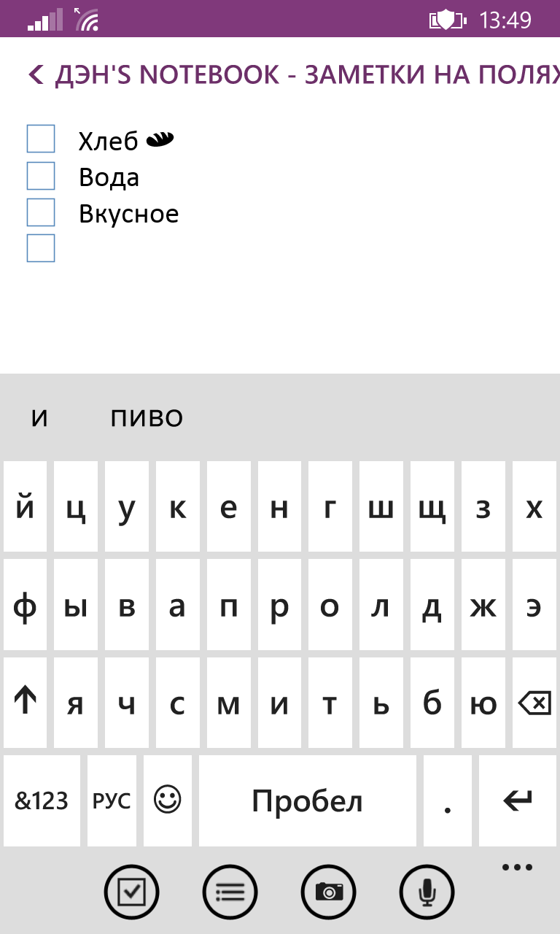Tap the и key on the keyboard
560x934 pixels.
point(279,703)
